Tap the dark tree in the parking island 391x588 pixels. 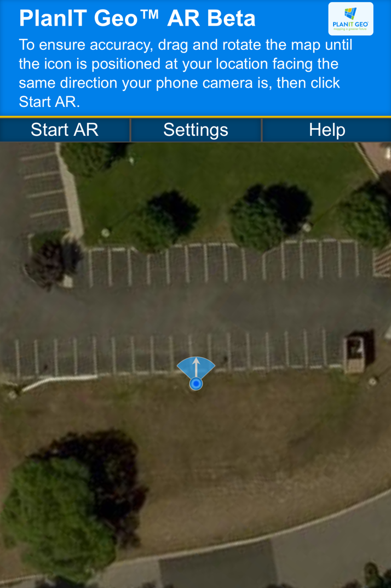pyautogui.click(x=54, y=262)
